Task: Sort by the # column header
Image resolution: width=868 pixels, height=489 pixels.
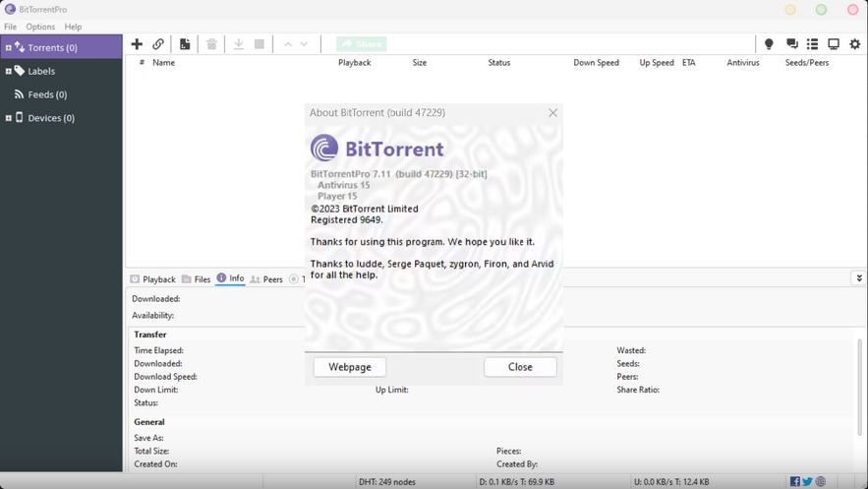Action: 142,63
